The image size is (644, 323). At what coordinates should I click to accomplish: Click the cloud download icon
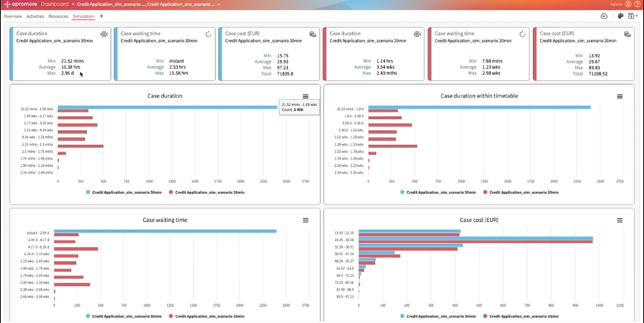[604, 16]
